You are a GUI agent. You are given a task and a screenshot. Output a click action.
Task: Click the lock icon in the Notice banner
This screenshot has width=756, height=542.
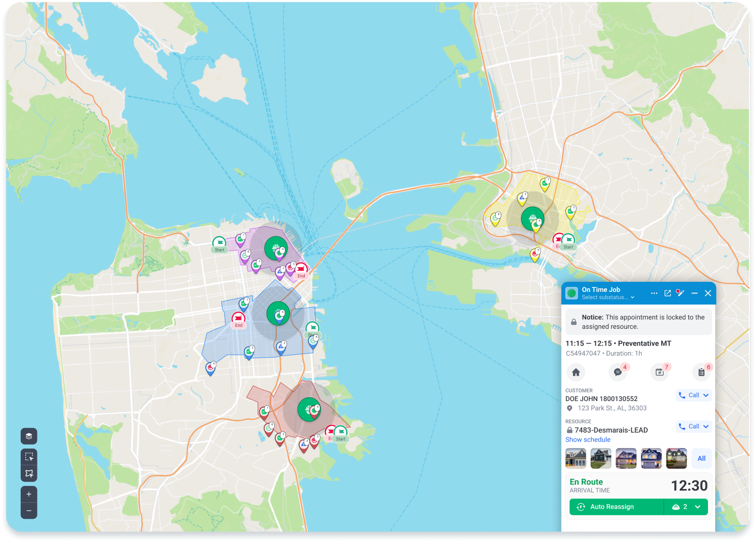[574, 322]
